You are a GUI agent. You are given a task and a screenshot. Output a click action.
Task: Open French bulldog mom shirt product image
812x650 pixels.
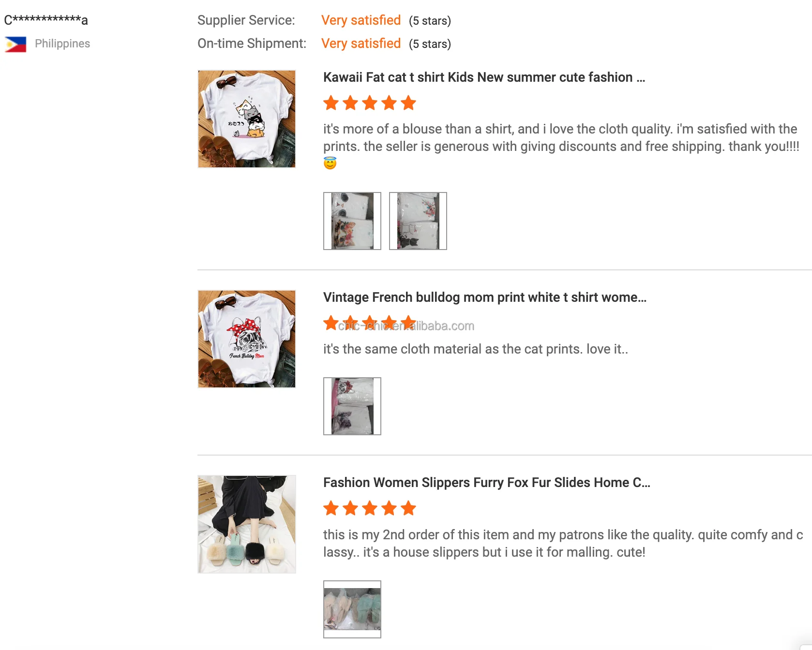pyautogui.click(x=247, y=339)
